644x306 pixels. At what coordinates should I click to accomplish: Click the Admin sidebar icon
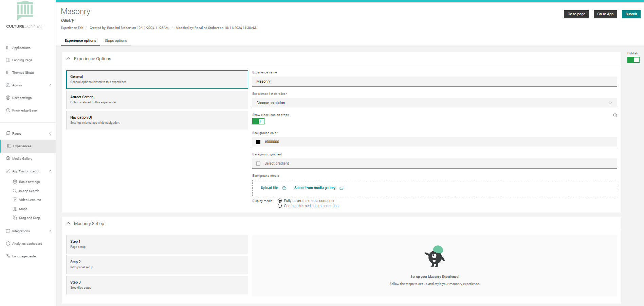pyautogui.click(x=8, y=85)
